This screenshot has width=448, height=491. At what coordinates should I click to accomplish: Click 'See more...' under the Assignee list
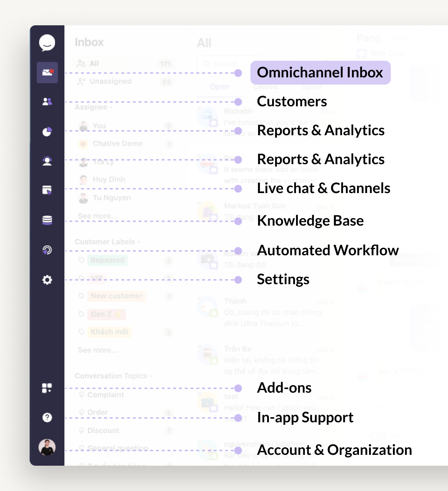[97, 215]
